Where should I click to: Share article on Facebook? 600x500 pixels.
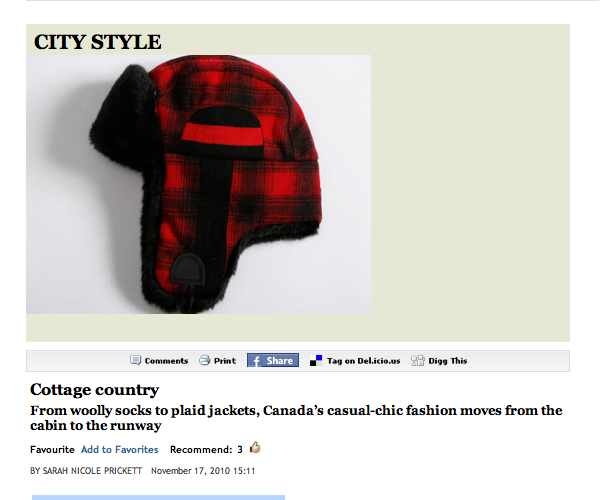coord(273,360)
